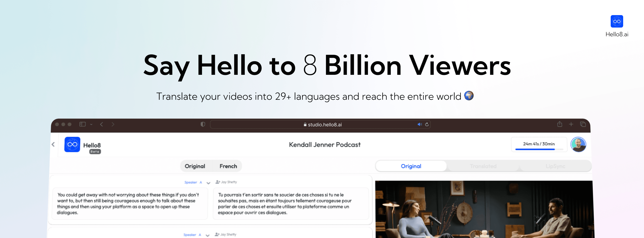
Task: Expand first Speaker A dropdown
Action: click(x=208, y=183)
